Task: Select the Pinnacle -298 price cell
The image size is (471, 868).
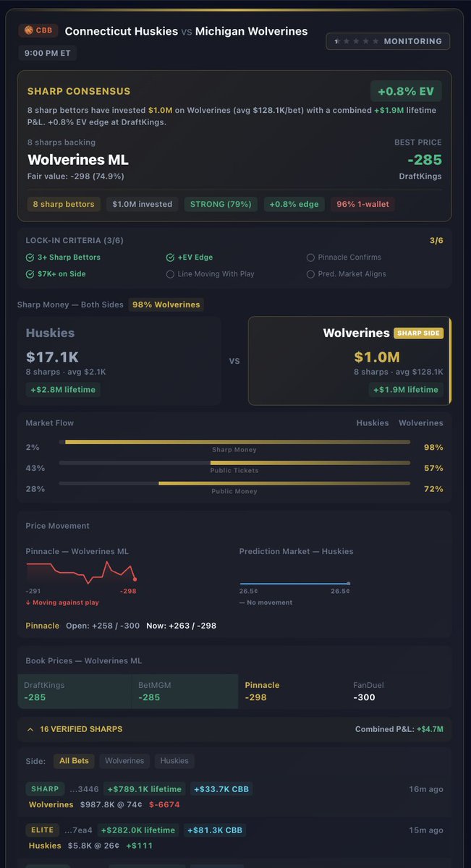Action: [292, 692]
